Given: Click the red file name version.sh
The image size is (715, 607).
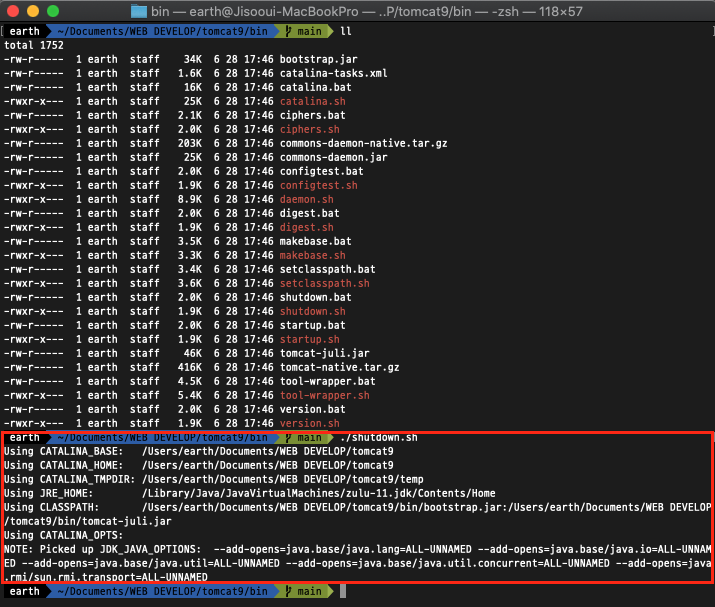Looking at the screenshot, I should (x=310, y=424).
